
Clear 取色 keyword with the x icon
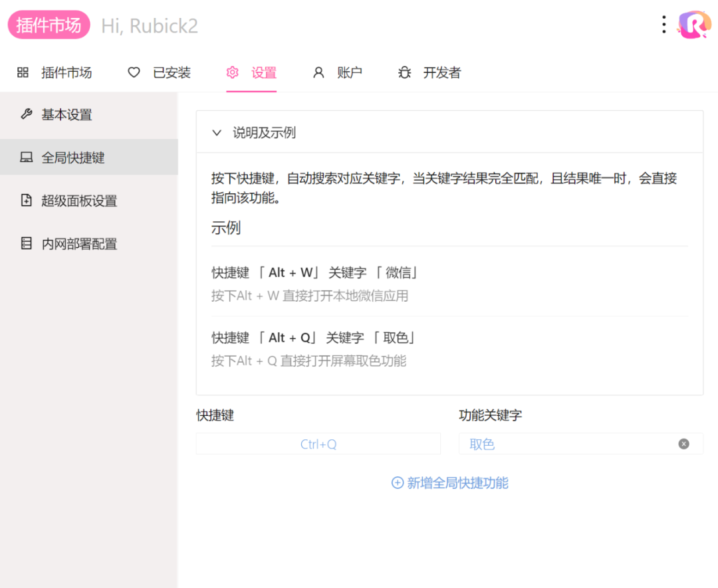click(x=683, y=444)
